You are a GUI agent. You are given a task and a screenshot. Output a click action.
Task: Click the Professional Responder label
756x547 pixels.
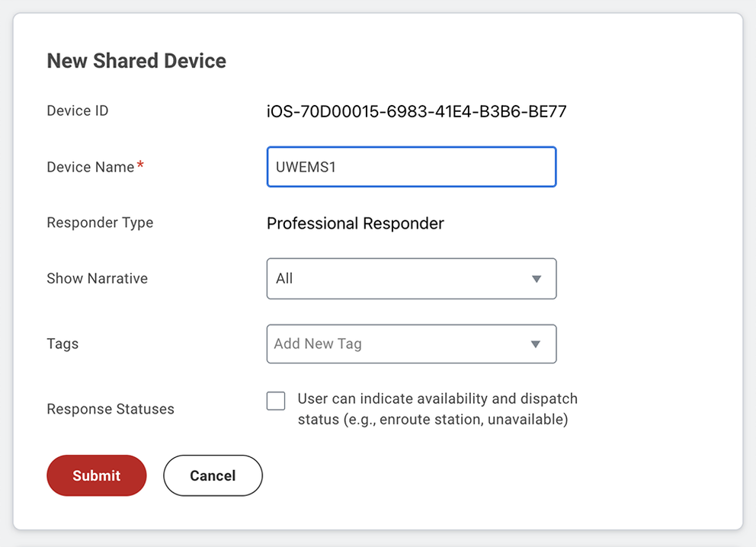[x=355, y=223]
